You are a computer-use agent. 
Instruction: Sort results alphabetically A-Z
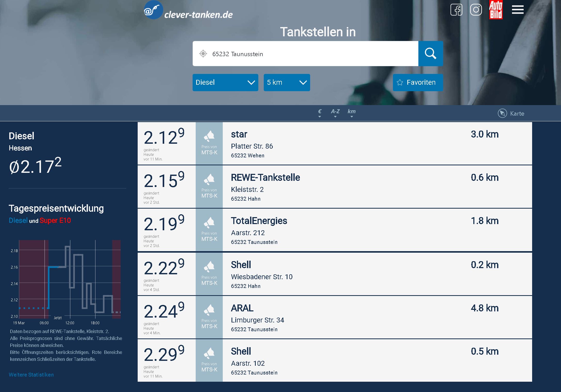point(335,113)
